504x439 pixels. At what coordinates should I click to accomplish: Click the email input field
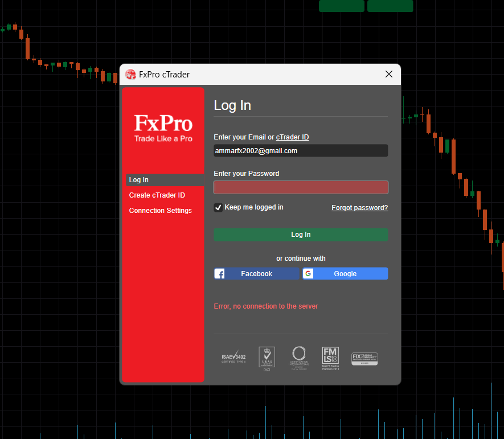301,151
